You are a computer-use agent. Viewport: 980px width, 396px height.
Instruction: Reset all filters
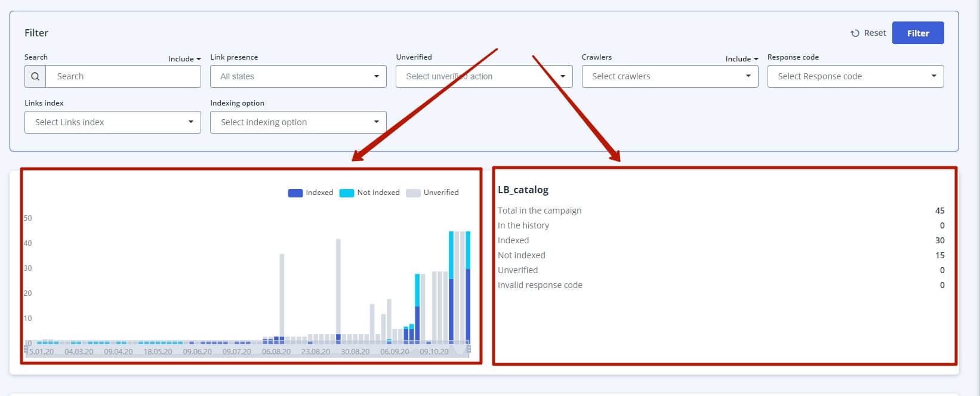tap(868, 33)
